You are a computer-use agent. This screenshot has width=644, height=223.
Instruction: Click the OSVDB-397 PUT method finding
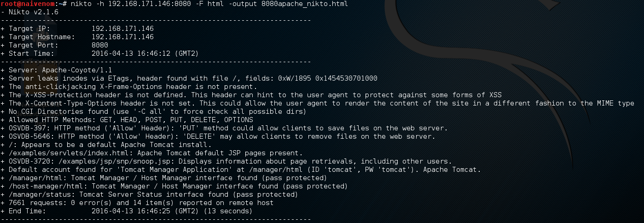coord(225,128)
